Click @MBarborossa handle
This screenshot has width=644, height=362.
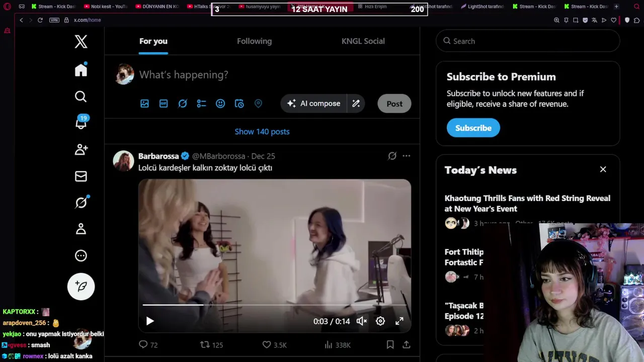[218, 156]
